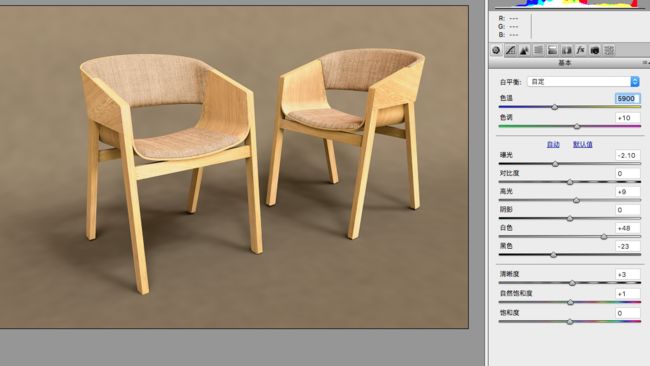Click the 色温 value field showing 5900
650x366 pixels.
628,99
